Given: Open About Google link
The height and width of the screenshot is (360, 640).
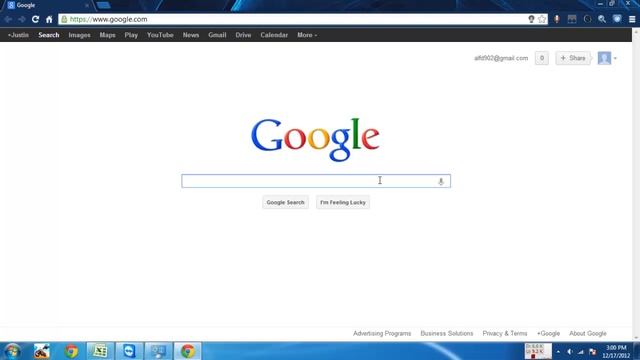Looking at the screenshot, I should point(588,333).
